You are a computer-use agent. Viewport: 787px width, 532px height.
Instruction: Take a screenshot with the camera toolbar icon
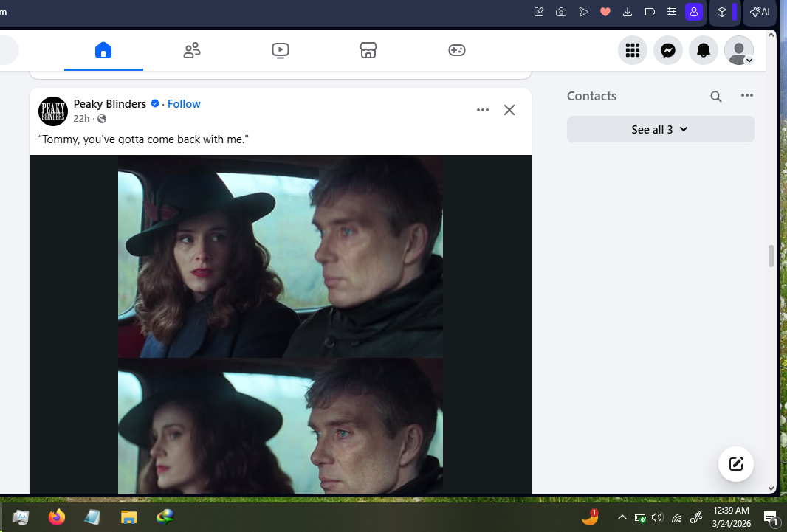pos(560,12)
